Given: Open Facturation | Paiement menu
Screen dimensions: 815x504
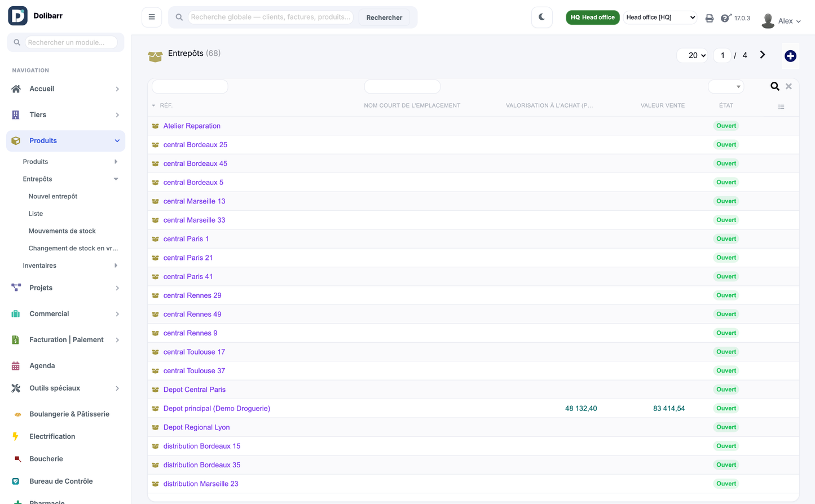Looking at the screenshot, I should (67, 340).
